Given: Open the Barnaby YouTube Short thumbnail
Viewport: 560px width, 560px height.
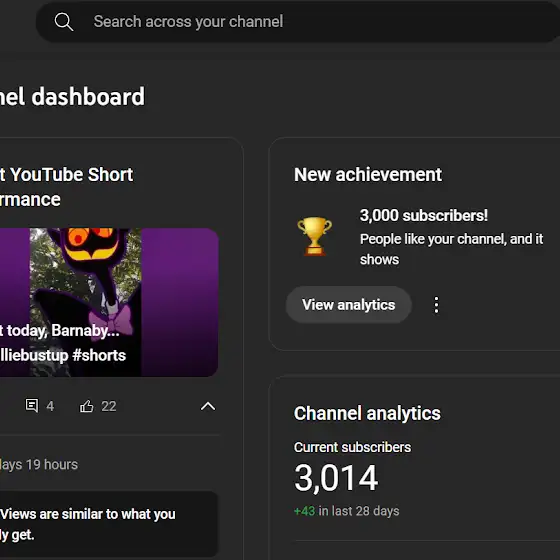Looking at the screenshot, I should tap(109, 302).
